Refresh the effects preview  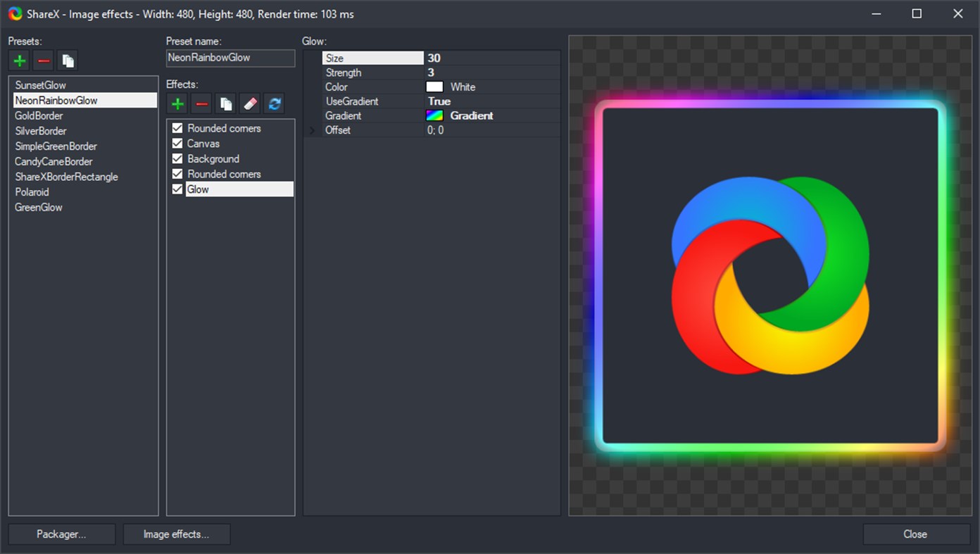(x=273, y=103)
